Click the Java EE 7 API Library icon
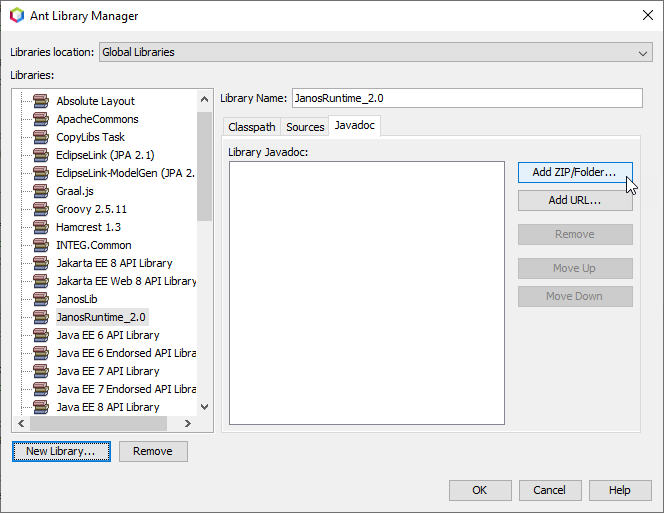The image size is (664, 513). pos(41,371)
